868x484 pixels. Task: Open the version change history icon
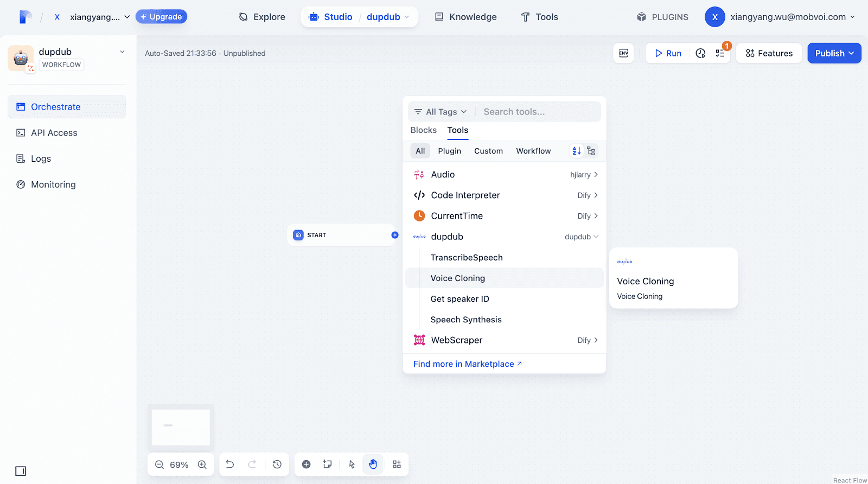277,464
